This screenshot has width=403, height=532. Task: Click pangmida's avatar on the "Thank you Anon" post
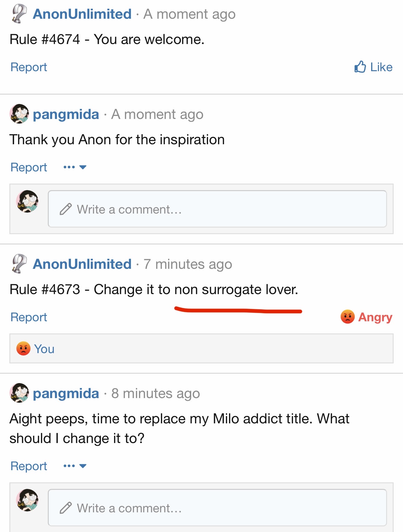click(19, 114)
